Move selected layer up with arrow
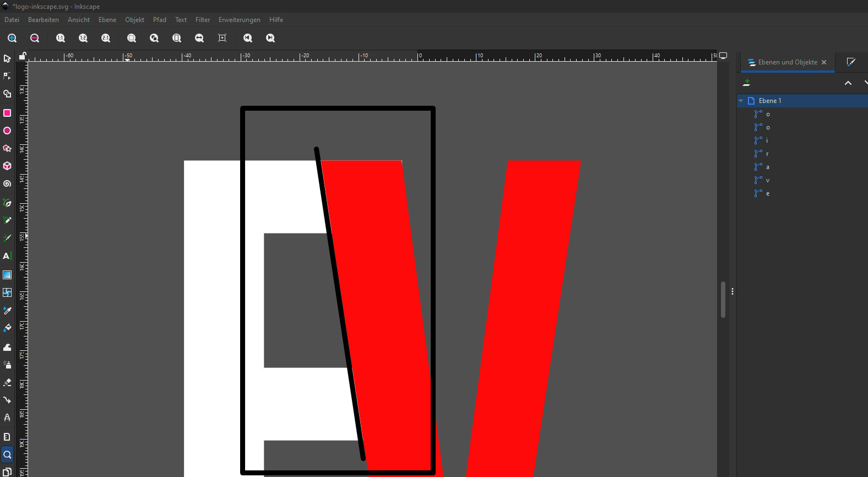Screen dimensions: 868x477 (x=848, y=83)
